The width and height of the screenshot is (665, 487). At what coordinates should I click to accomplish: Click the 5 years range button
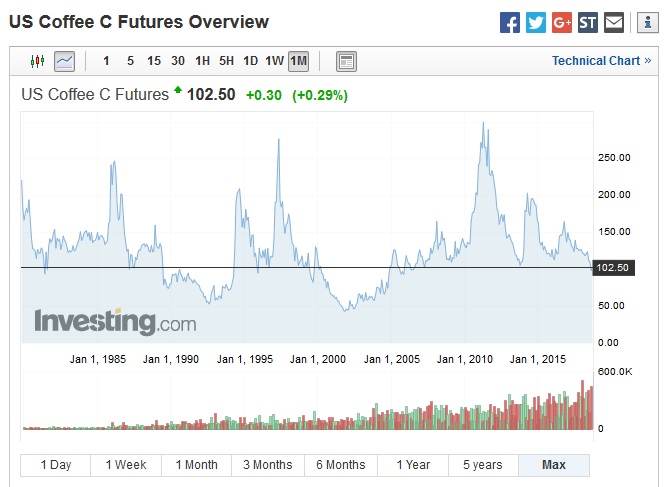pos(482,465)
